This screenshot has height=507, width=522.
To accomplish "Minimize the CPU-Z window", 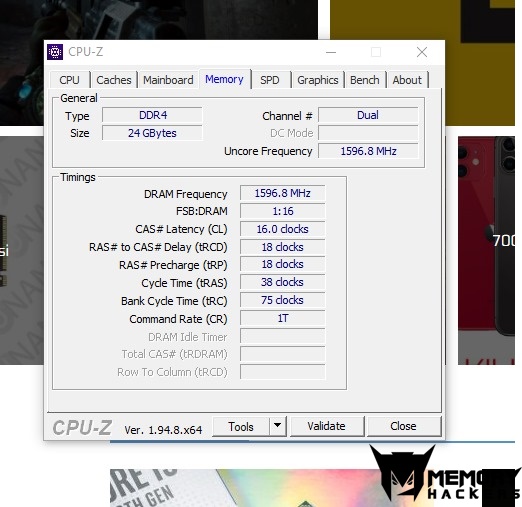I will click(331, 52).
